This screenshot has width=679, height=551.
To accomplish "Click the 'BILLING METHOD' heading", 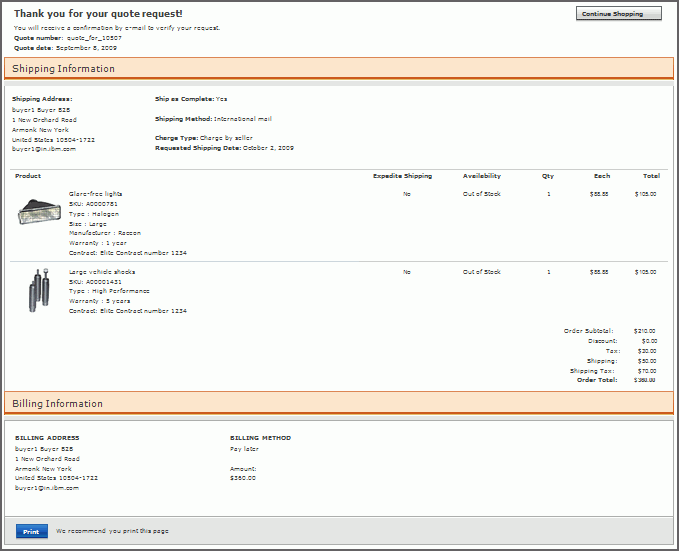I will point(260,438).
